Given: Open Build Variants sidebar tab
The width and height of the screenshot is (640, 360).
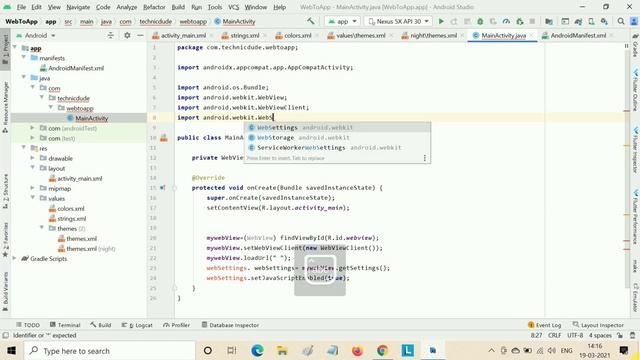Looking at the screenshot, I should pyautogui.click(x=5, y=291).
